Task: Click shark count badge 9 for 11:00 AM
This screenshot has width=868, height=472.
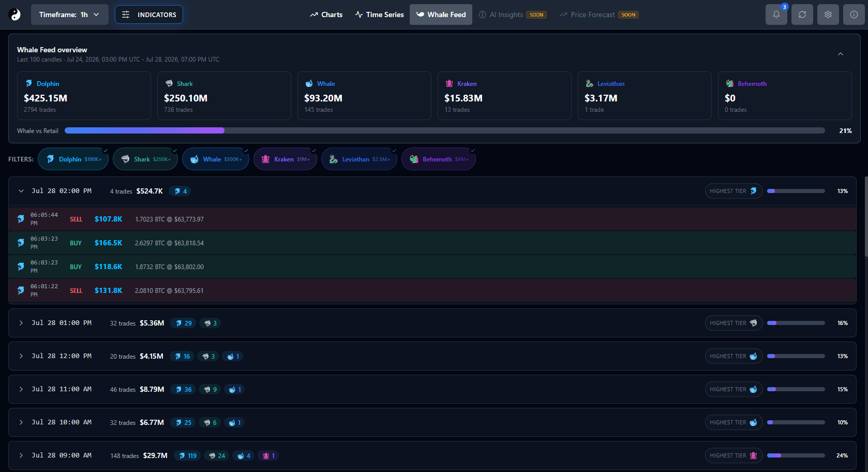Action: tap(211, 389)
